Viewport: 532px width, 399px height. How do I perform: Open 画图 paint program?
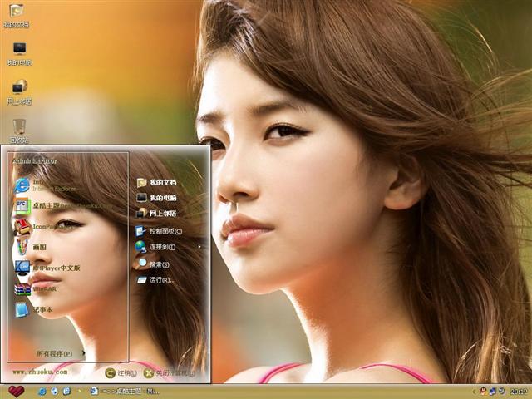pos(31,247)
